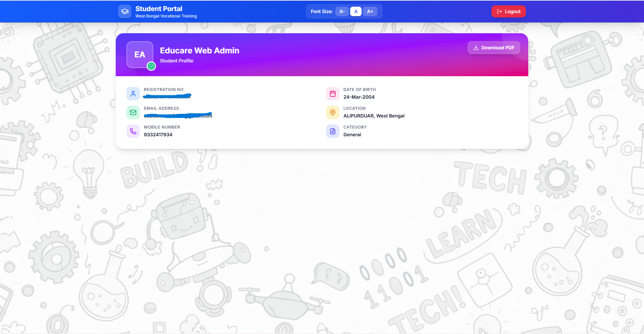Click the category document icon

[333, 131]
